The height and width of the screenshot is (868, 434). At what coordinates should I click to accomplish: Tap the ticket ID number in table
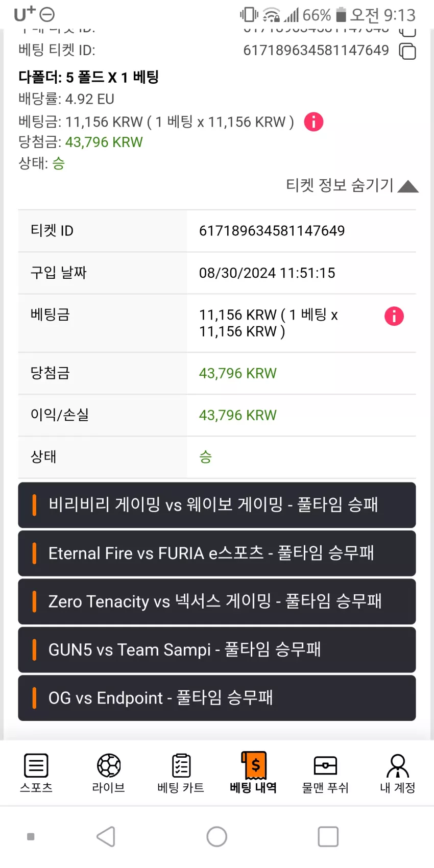[272, 231]
